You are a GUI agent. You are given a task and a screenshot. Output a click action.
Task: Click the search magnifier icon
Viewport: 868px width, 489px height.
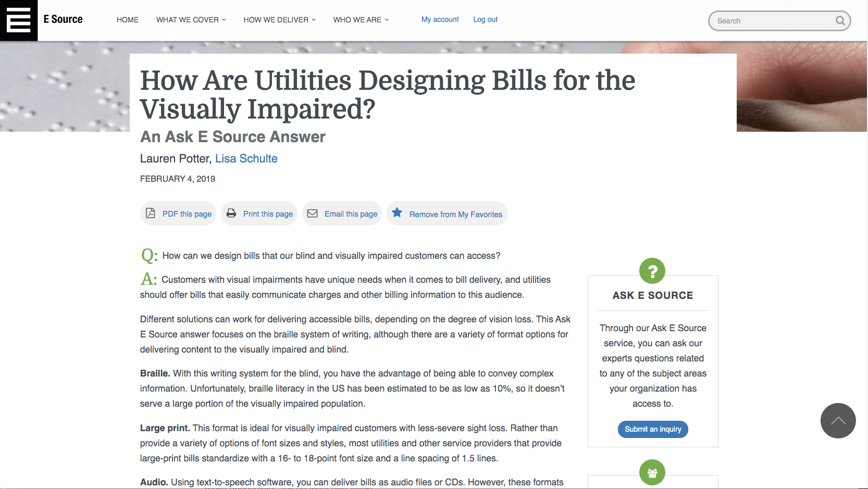coord(839,21)
